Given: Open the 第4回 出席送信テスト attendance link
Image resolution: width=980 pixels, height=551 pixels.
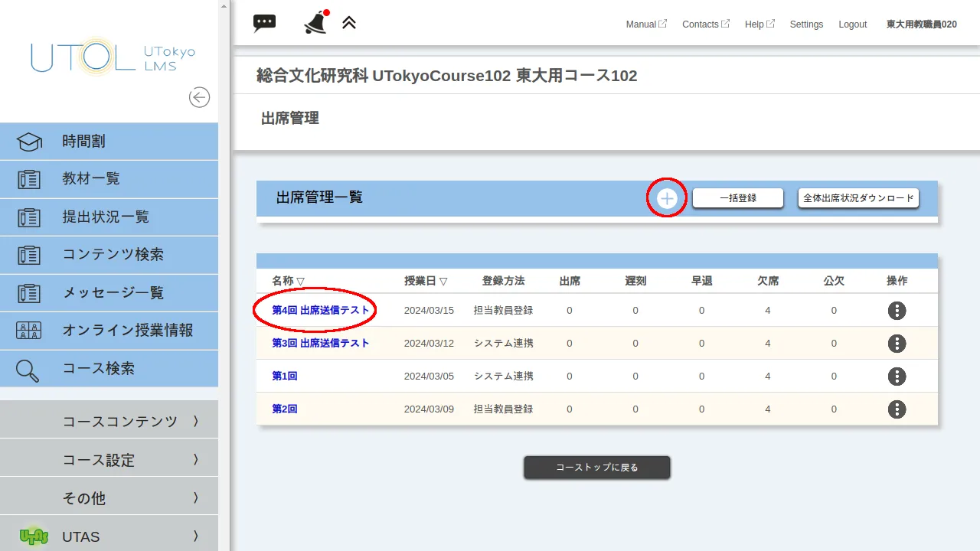Looking at the screenshot, I should [321, 311].
